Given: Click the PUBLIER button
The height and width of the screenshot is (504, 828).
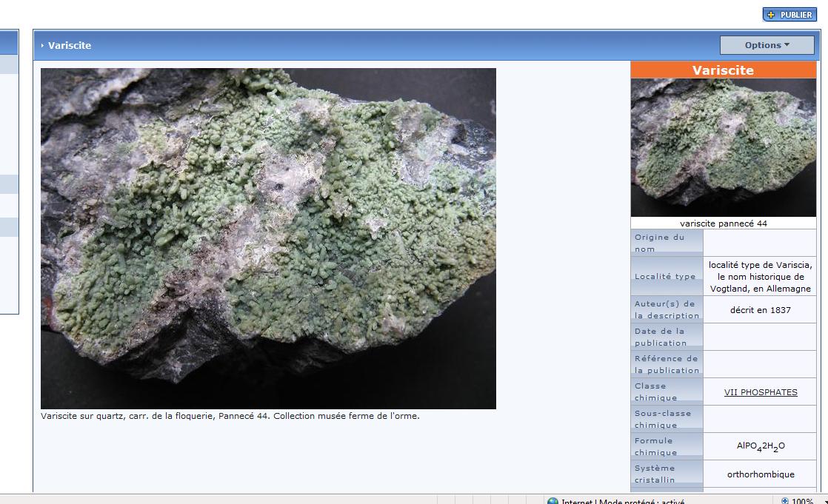Looking at the screenshot, I should [x=789, y=15].
